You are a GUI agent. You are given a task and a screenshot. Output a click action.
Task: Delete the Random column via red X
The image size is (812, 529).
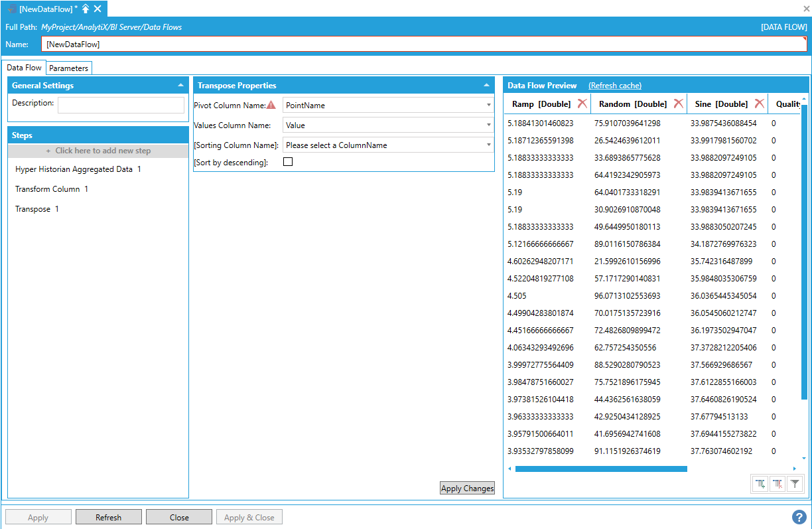click(678, 104)
